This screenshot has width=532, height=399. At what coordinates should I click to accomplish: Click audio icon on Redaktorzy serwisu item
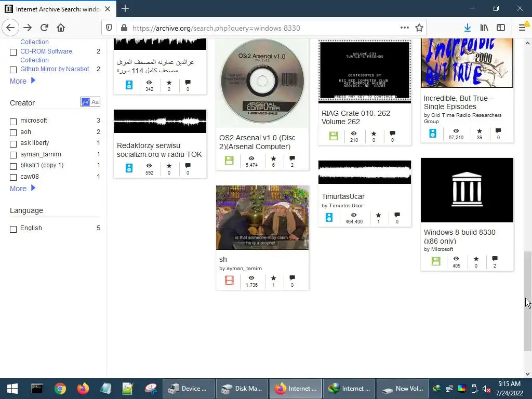[x=129, y=168]
